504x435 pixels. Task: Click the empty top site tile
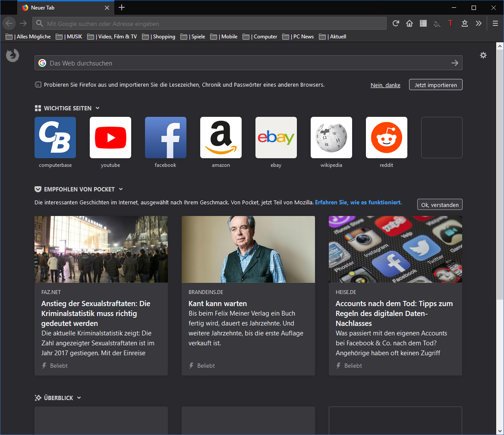pos(441,138)
